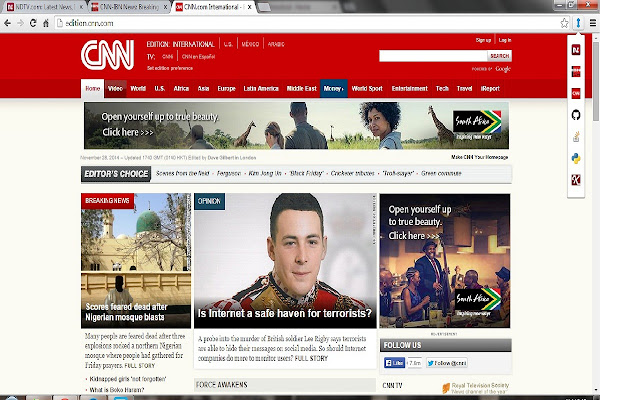The height and width of the screenshot is (400, 640).
Task: Click the browser forward arrow
Action: pos(20,23)
